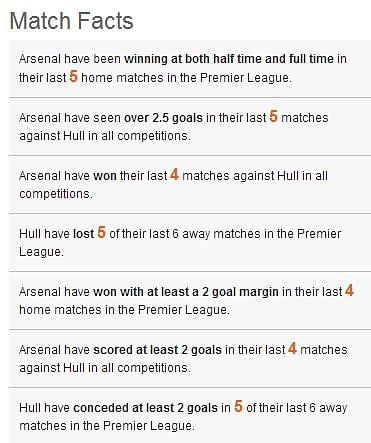Click the orange 5 after 'Hull have lost'
Viewport: 371px width, 443px height.
click(101, 232)
